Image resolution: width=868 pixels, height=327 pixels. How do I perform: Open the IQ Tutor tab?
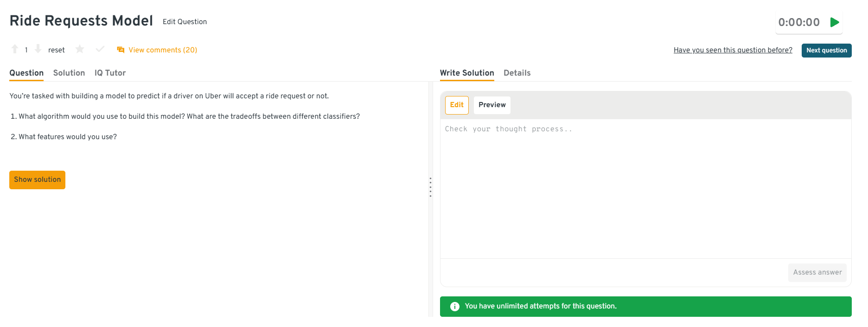[110, 73]
